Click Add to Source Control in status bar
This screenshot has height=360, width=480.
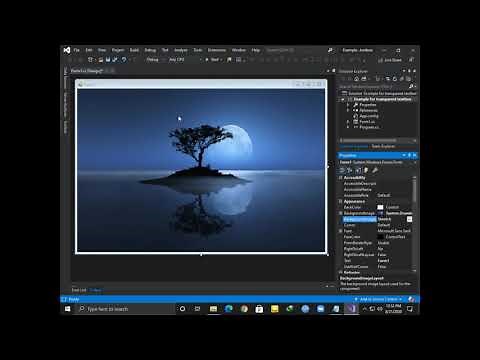pos(380,299)
